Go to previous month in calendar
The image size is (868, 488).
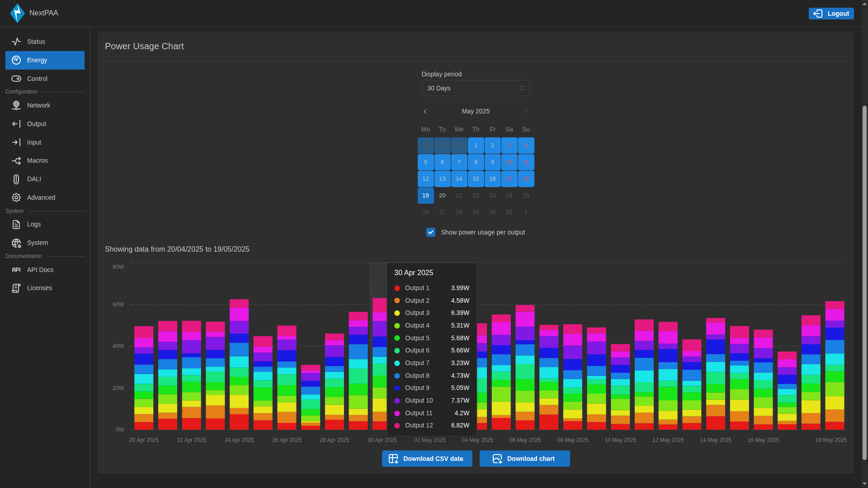pos(425,112)
